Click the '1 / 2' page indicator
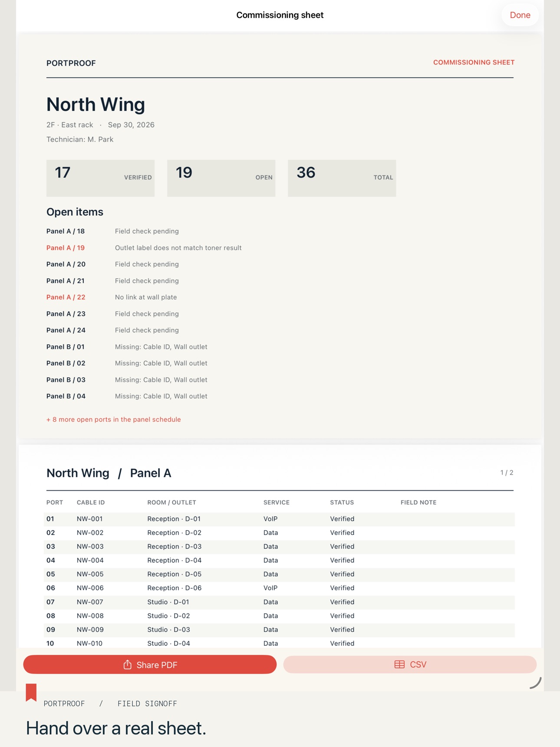The width and height of the screenshot is (560, 747). (507, 473)
